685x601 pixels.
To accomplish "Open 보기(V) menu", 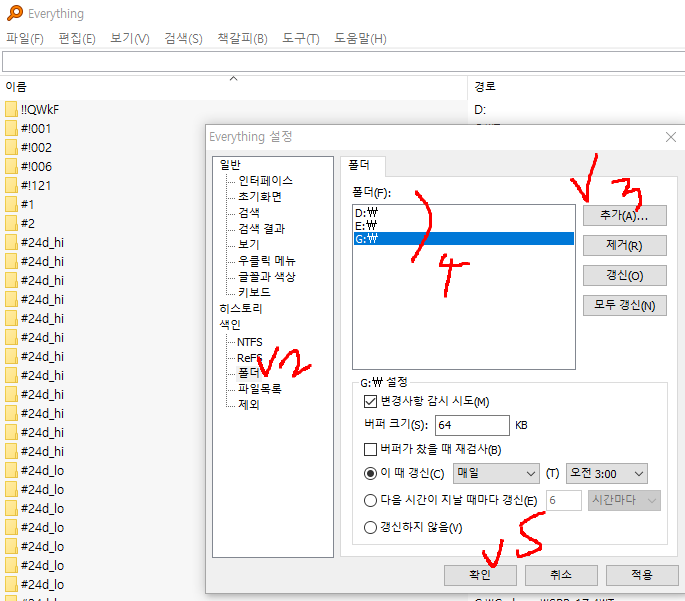I will click(x=130, y=38).
